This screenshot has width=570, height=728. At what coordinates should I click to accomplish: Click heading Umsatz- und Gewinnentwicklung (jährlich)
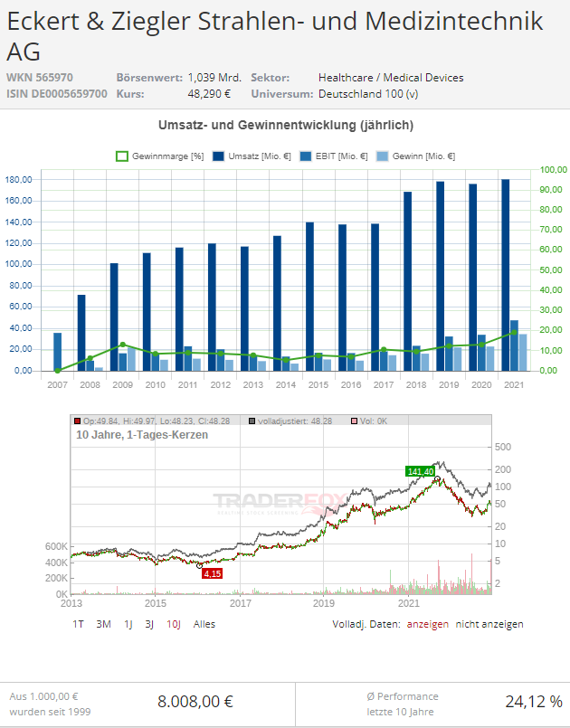(286, 126)
